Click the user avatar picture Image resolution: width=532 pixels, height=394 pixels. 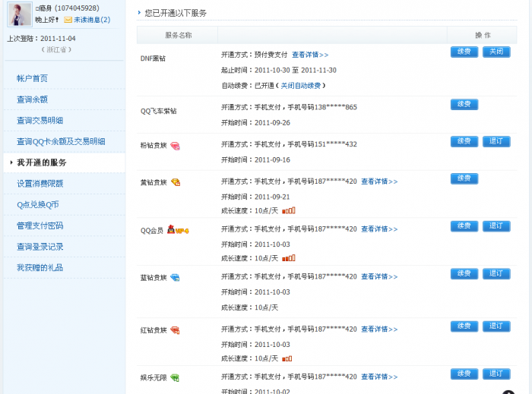(20, 14)
